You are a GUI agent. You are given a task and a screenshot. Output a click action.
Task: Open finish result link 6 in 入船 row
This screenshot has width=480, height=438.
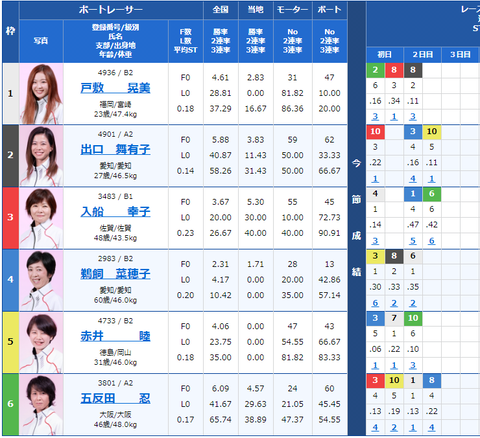(x=432, y=241)
